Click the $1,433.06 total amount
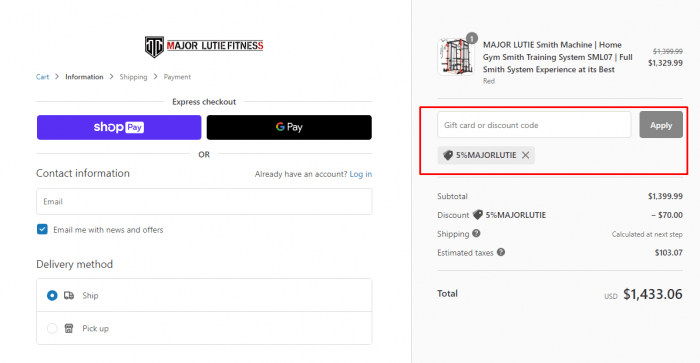 tap(653, 294)
